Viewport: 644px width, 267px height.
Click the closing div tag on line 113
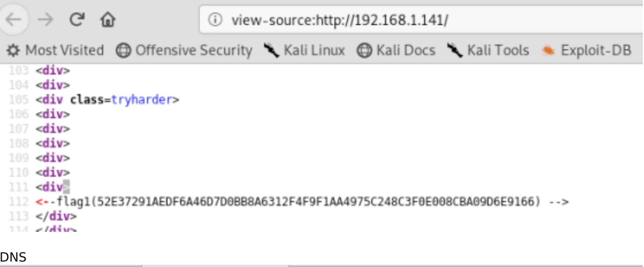56,216
